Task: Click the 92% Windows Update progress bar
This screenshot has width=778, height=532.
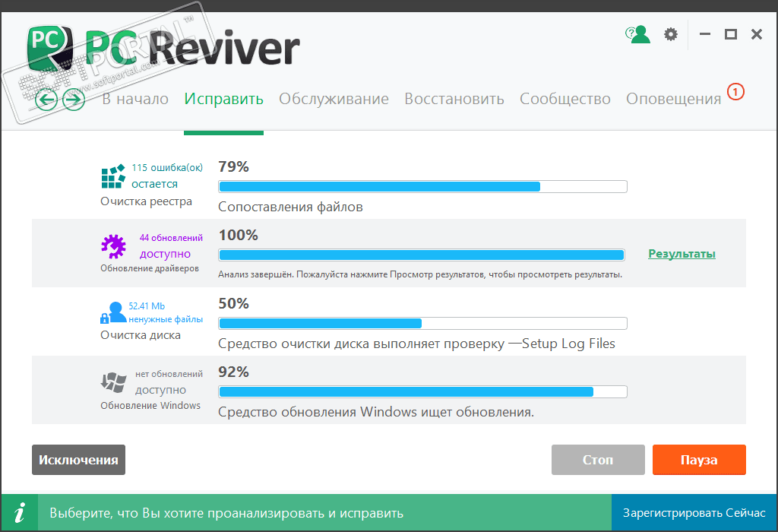Action: coord(422,392)
